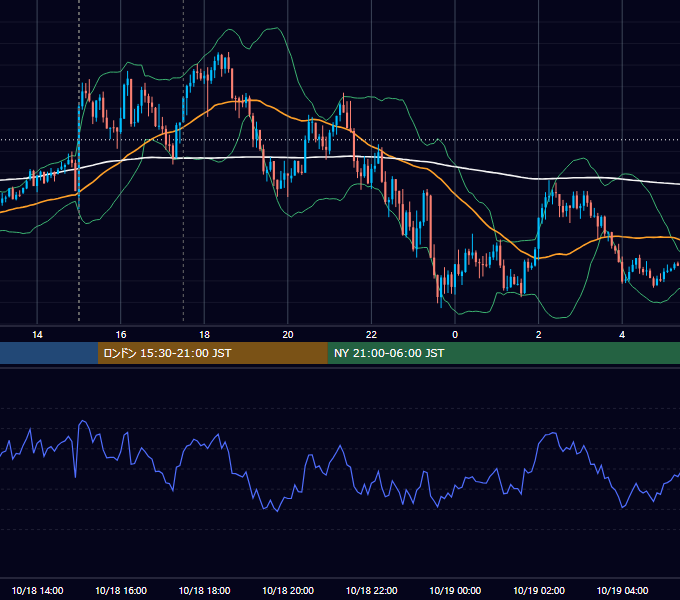Click the 10/18 14:00 time label
This screenshot has width=680, height=600.
pyautogui.click(x=37, y=590)
